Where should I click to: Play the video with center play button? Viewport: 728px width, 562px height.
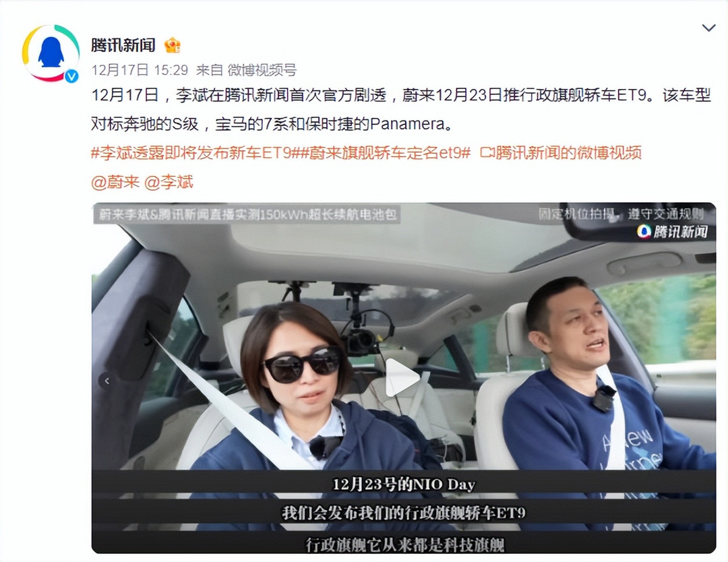tap(403, 378)
